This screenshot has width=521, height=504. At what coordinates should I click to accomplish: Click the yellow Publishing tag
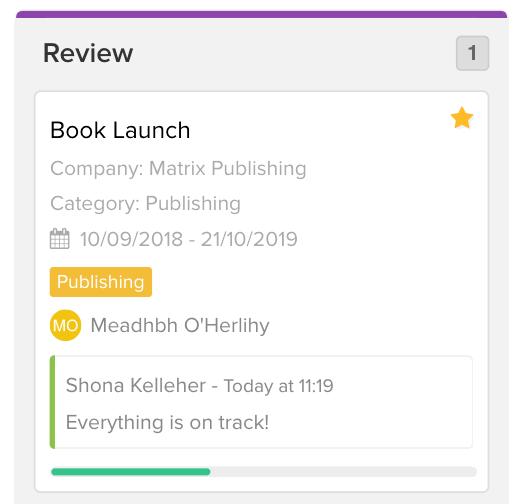pyautogui.click(x=101, y=282)
